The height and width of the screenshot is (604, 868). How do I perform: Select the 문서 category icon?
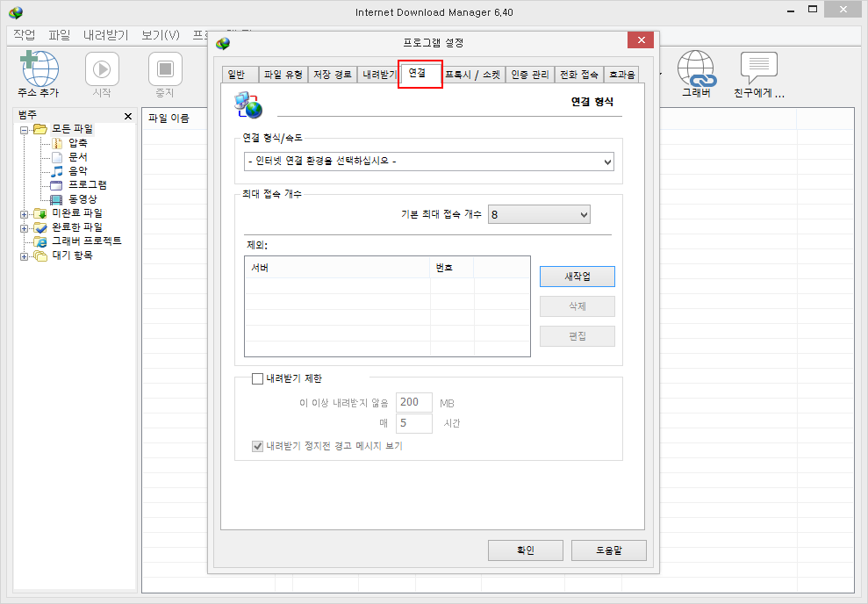[x=56, y=157]
